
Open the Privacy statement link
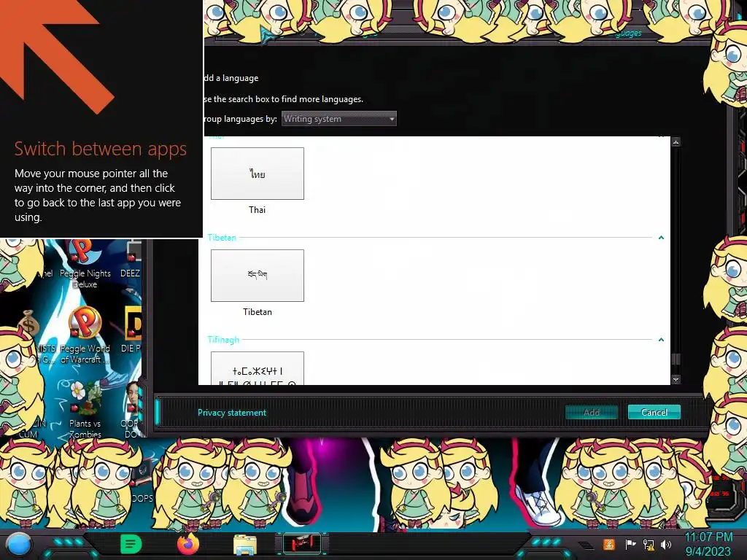click(x=232, y=413)
